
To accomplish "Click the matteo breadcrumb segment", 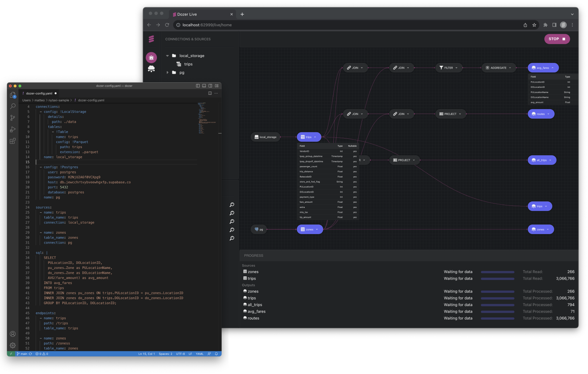I will point(39,100).
